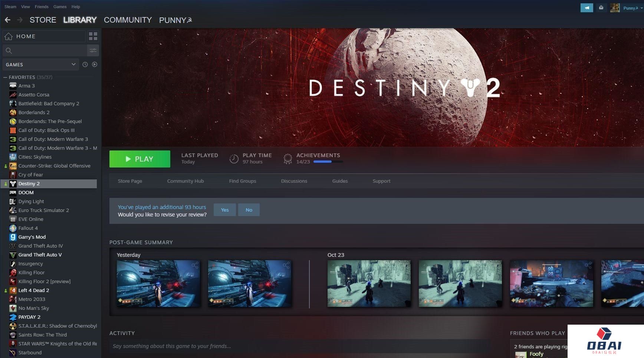Viewport: 644px width, 358px height.
Task: Switch to collections grid view icon
Action: (x=93, y=36)
